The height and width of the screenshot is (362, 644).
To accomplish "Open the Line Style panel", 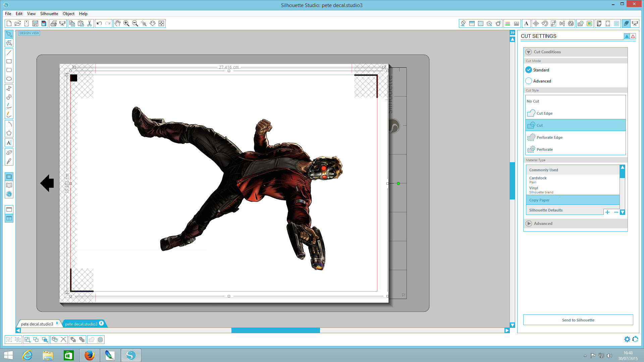I will coord(517,23).
